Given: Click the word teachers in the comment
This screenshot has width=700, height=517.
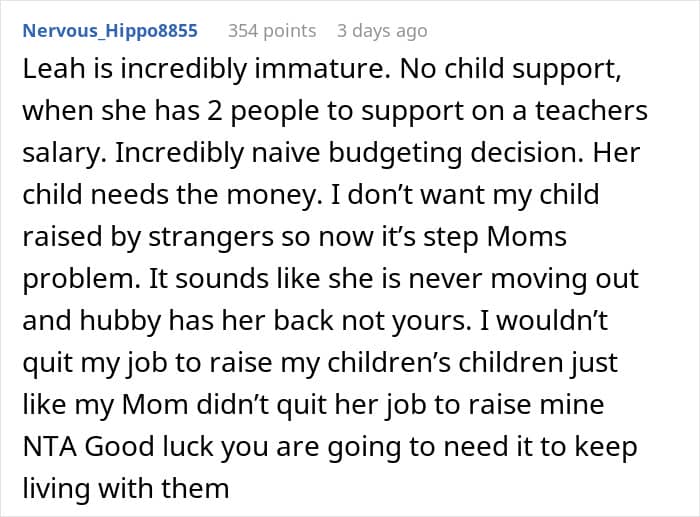Looking at the screenshot, I should 592,111.
